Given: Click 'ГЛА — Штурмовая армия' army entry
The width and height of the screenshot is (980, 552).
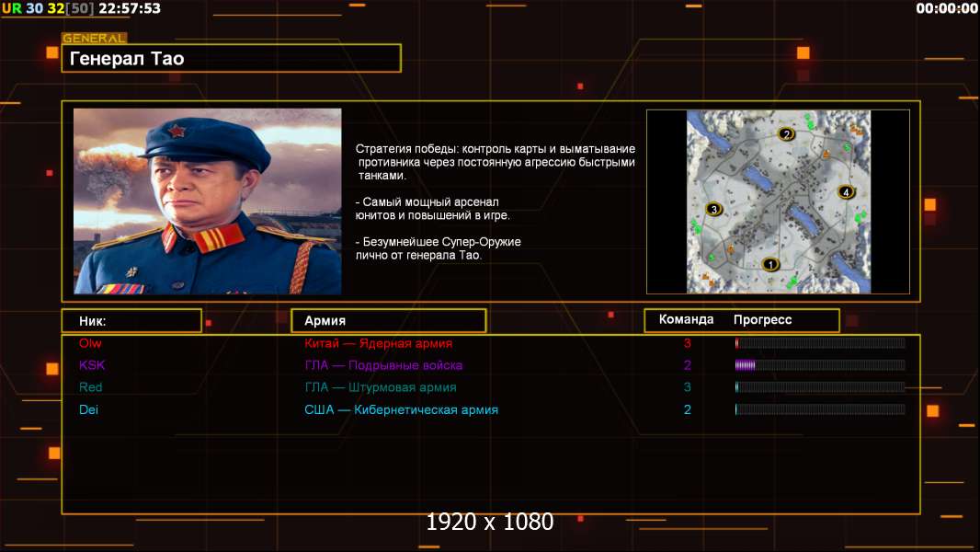Looking at the screenshot, I should 381,387.
